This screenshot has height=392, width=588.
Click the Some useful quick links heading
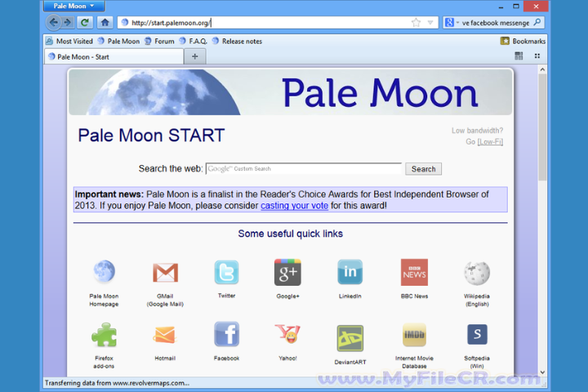point(290,234)
